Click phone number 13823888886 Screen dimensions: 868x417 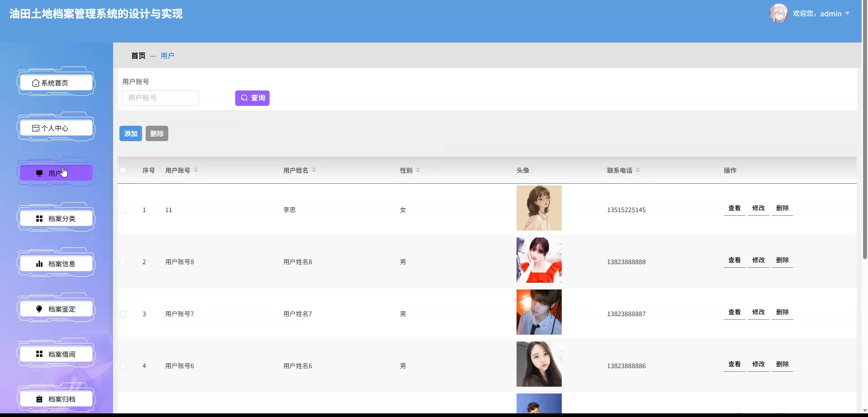pyautogui.click(x=626, y=366)
